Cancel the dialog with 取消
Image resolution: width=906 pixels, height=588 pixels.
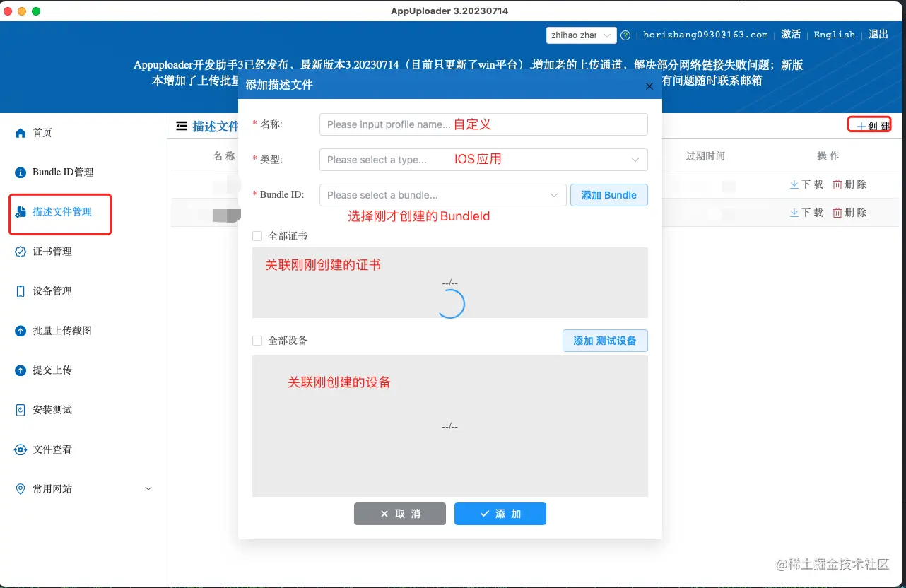400,514
